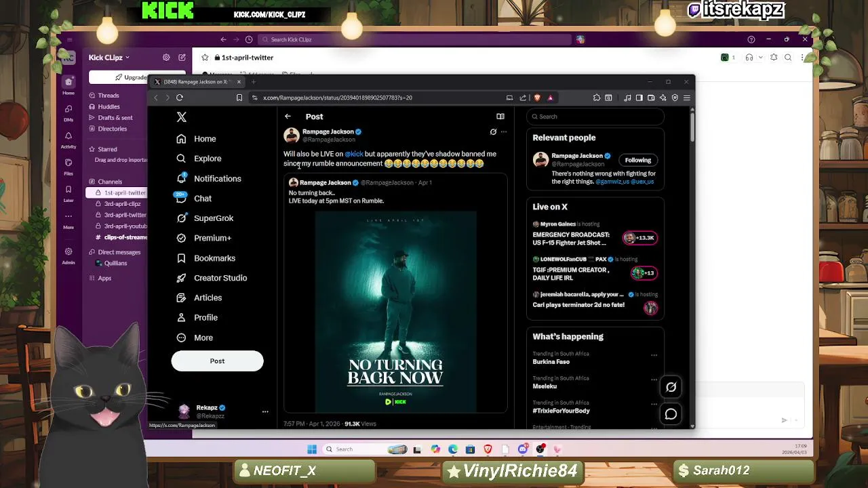Go back using the Post arrow
Screen dimensions: 868x488
288,117
